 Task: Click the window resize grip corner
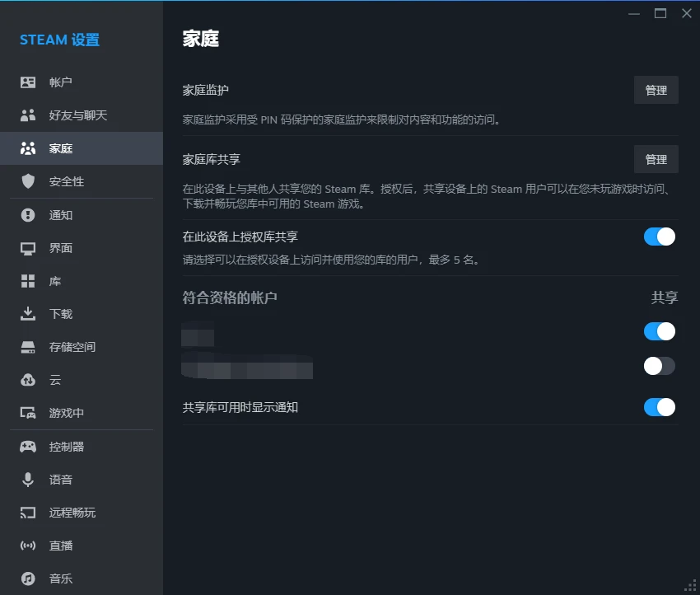click(691, 586)
